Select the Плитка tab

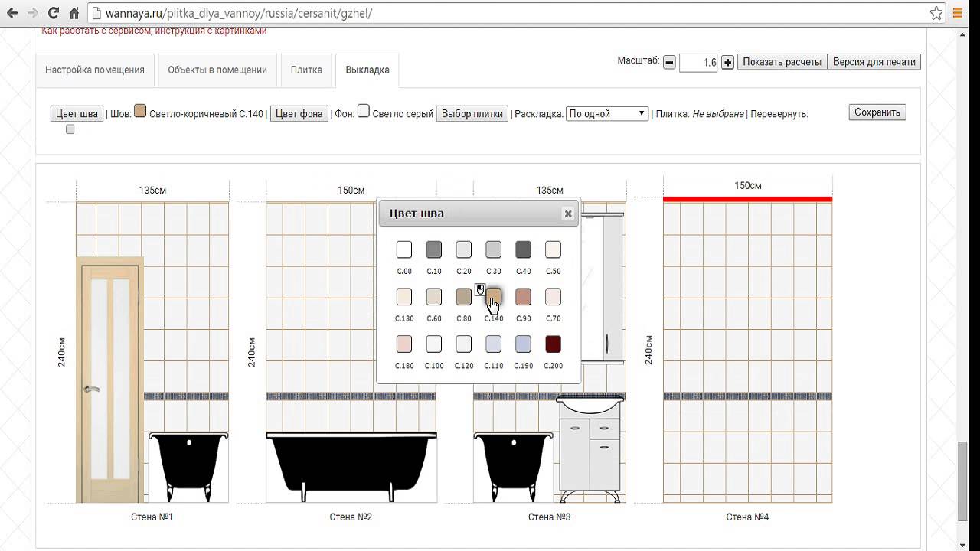coord(306,70)
